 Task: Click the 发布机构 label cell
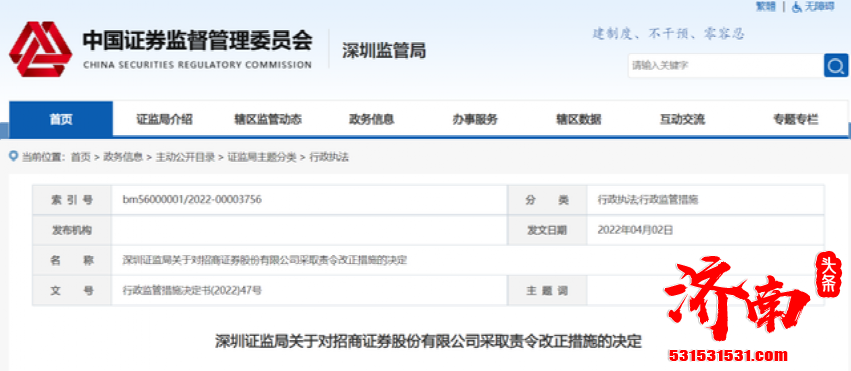pyautogui.click(x=72, y=230)
